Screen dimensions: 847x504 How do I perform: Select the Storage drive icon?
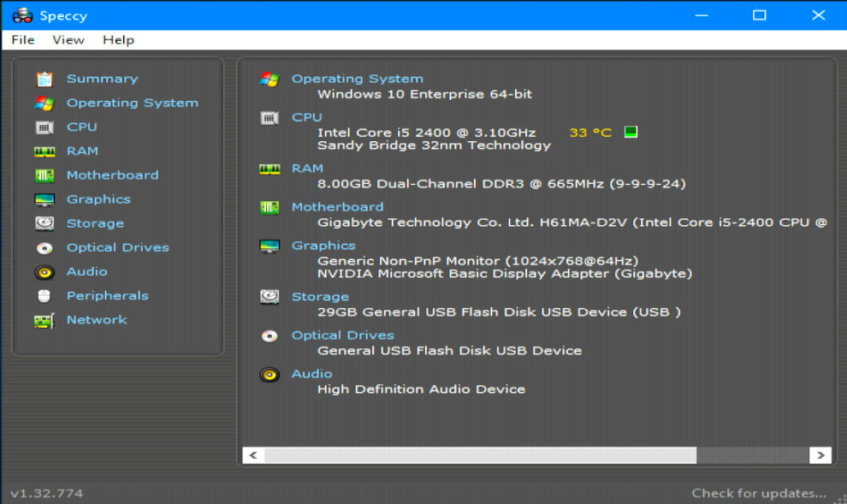[43, 222]
